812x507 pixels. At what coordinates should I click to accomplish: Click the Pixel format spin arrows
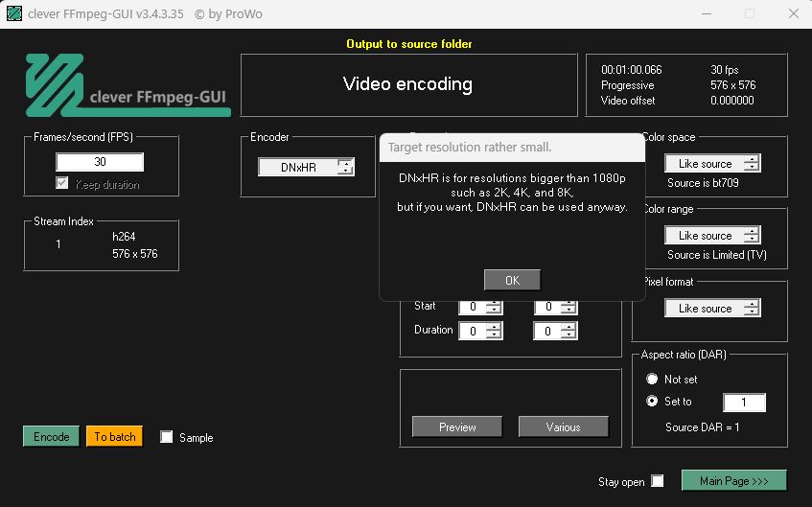pyautogui.click(x=752, y=309)
